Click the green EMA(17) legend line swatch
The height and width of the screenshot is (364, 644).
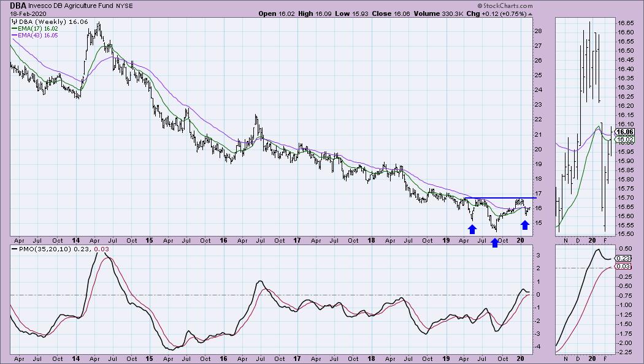[14, 29]
